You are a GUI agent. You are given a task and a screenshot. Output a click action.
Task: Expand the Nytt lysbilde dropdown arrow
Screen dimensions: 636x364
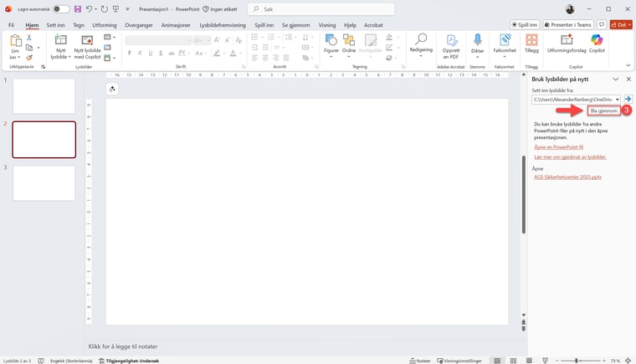point(69,57)
